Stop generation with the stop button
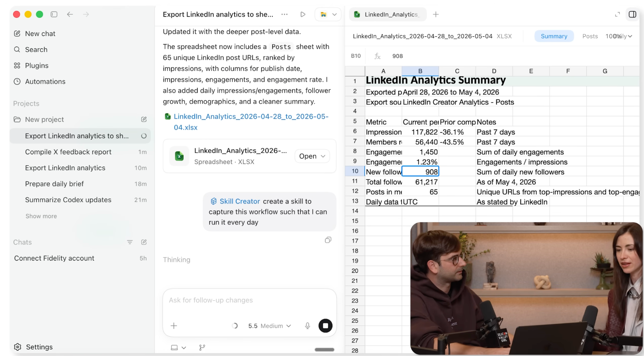644x356 pixels. click(x=325, y=326)
